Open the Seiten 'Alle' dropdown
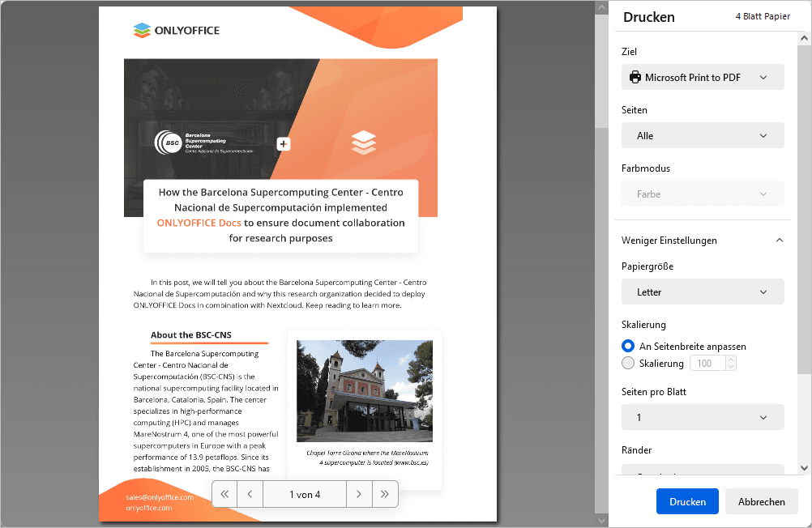 tap(703, 135)
